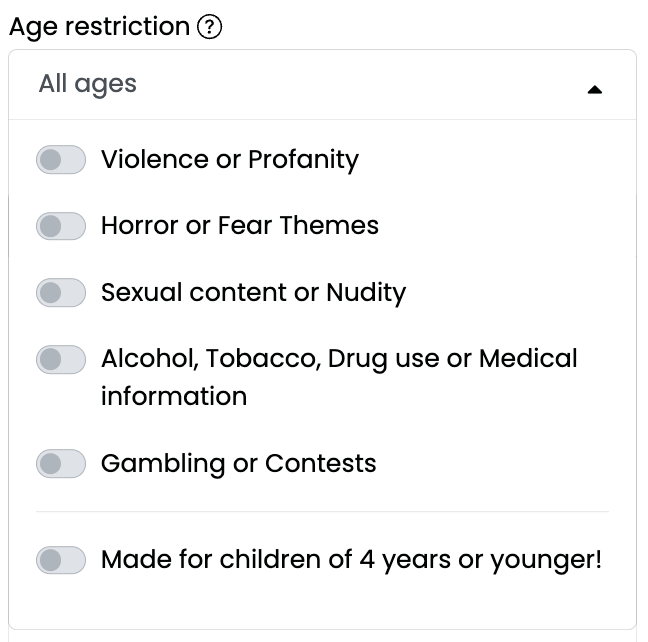Image resolution: width=648 pixels, height=642 pixels.
Task: Collapse the list with the upward caret arrow
Action: pos(595,89)
